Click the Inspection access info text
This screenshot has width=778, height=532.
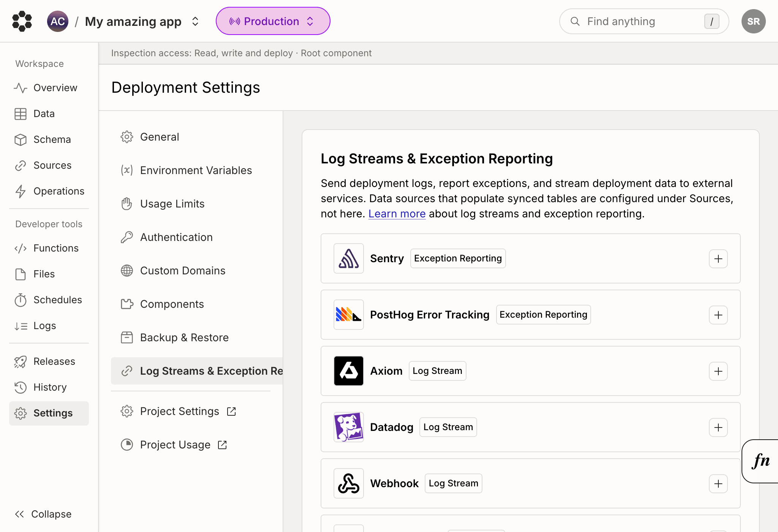click(x=241, y=53)
